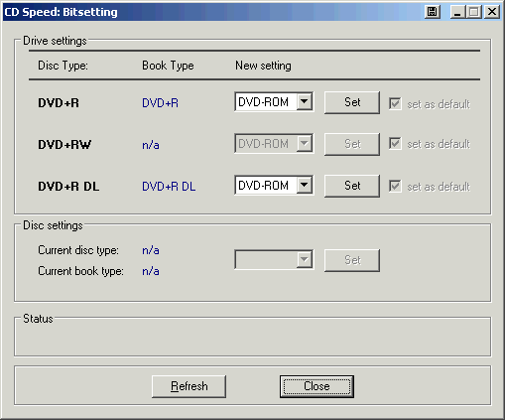
Task: Minimize the Bitsetting window
Action: (457, 12)
